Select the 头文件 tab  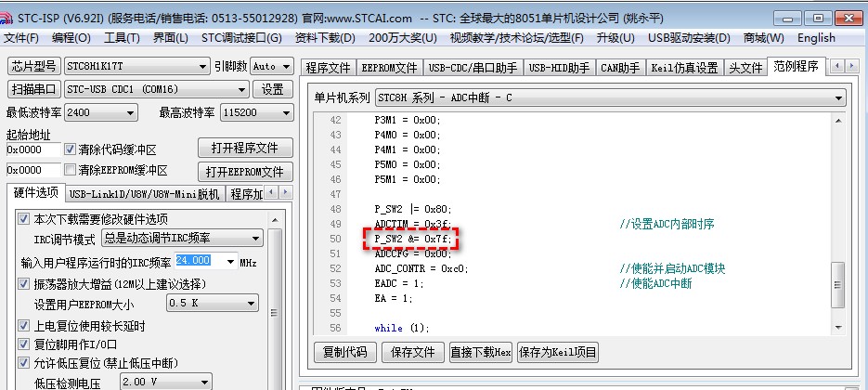(x=745, y=68)
